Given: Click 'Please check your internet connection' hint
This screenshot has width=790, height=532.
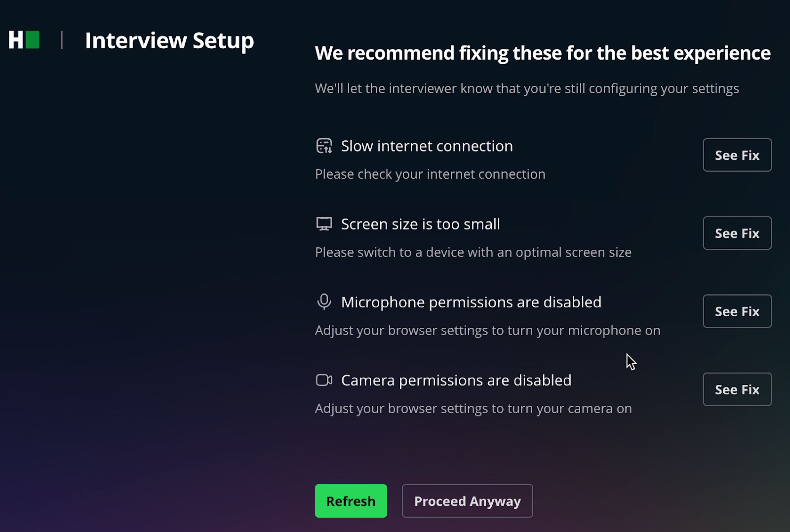Looking at the screenshot, I should (x=430, y=174).
